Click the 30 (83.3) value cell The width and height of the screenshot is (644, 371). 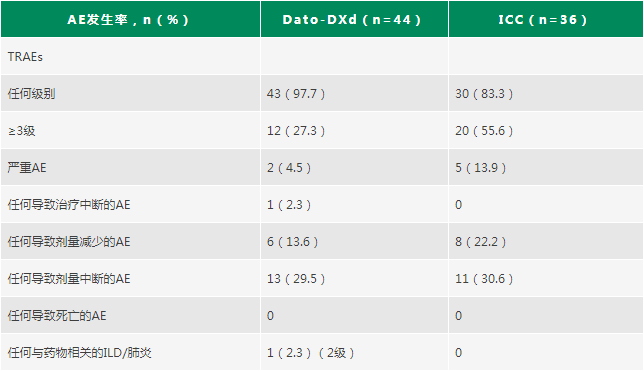pyautogui.click(x=484, y=94)
